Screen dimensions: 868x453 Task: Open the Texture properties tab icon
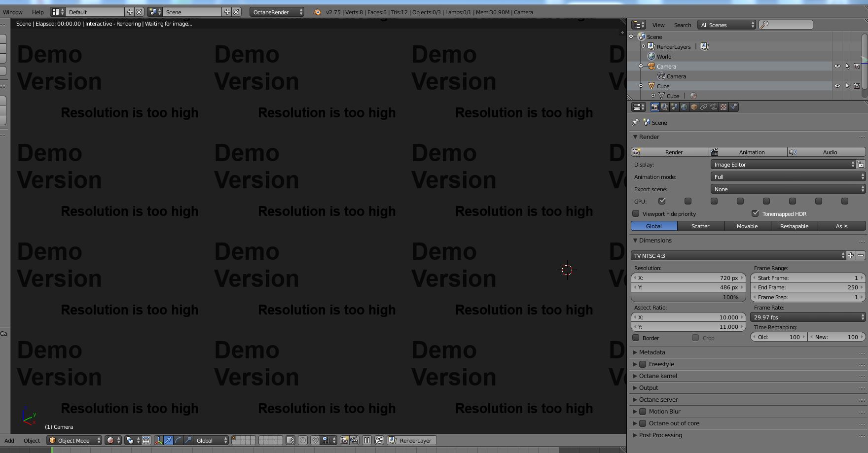723,107
